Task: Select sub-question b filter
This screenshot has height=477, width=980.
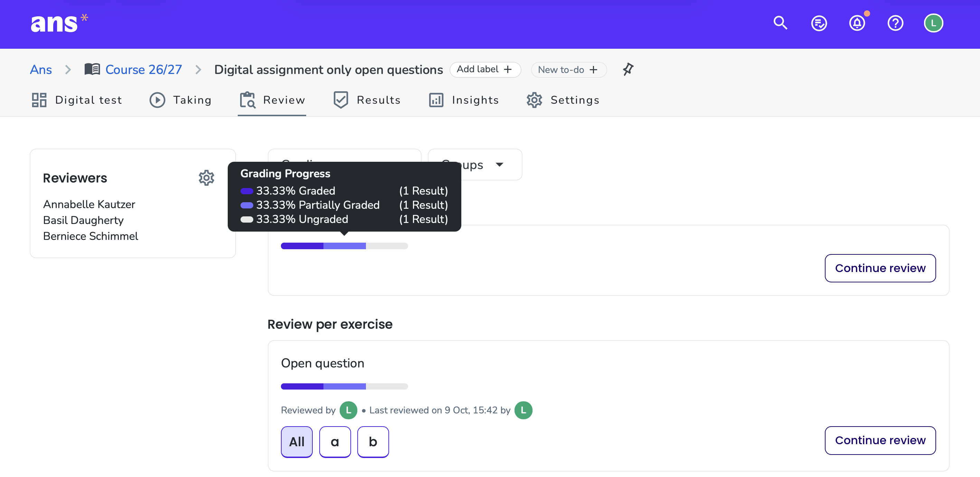Action: [x=373, y=442]
